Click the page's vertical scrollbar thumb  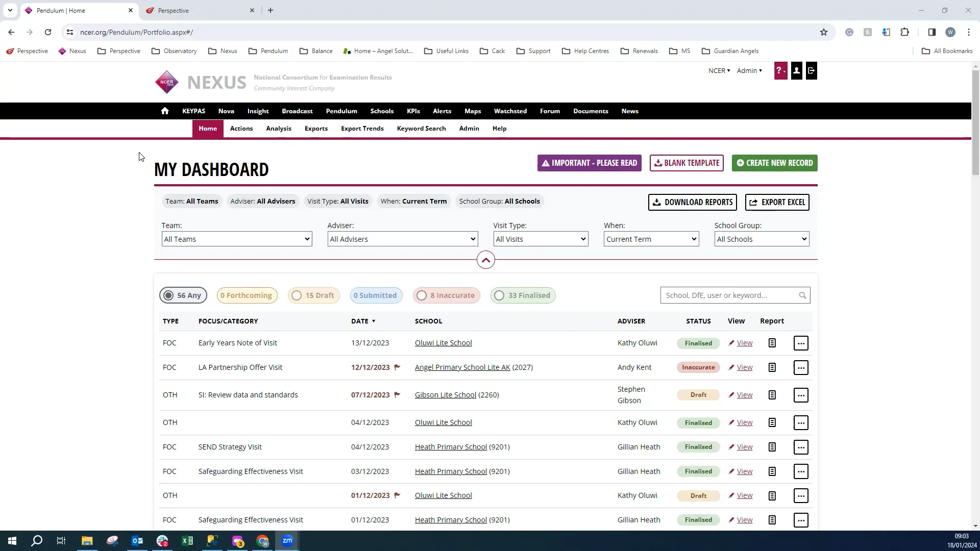click(975, 122)
